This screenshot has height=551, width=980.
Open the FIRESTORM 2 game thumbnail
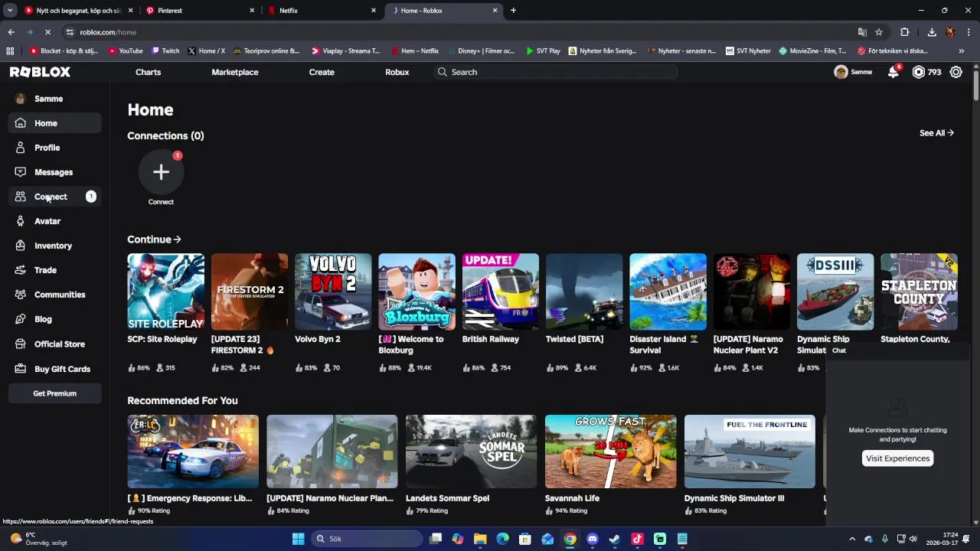(x=250, y=292)
